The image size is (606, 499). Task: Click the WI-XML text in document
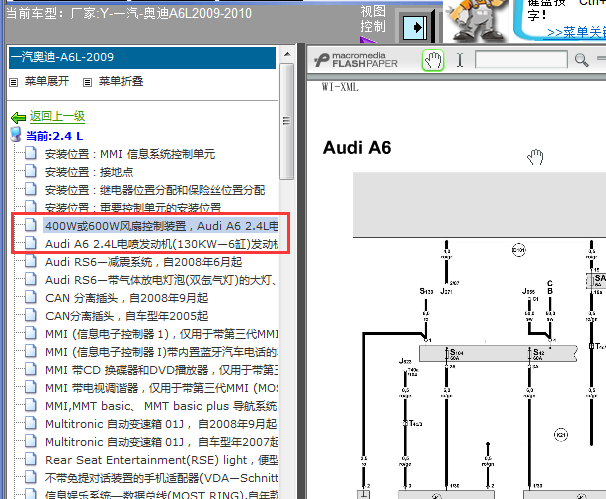[x=340, y=87]
